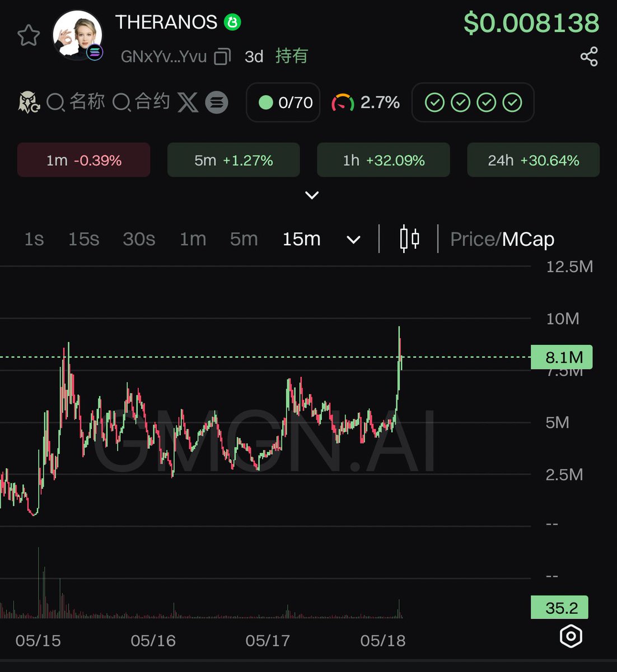This screenshot has width=617, height=672.
Task: Share this token via share icon
Action: (x=589, y=57)
